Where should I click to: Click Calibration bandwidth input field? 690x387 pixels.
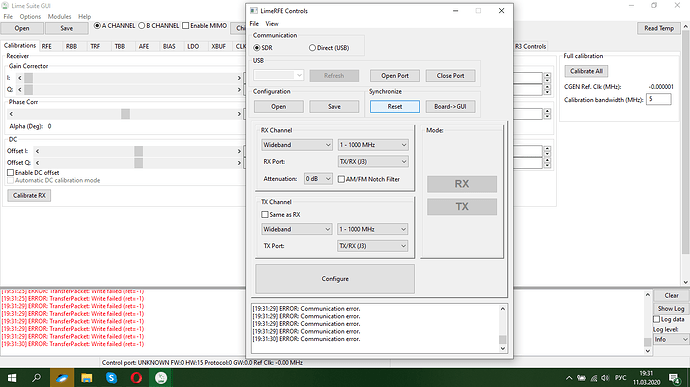(658, 100)
